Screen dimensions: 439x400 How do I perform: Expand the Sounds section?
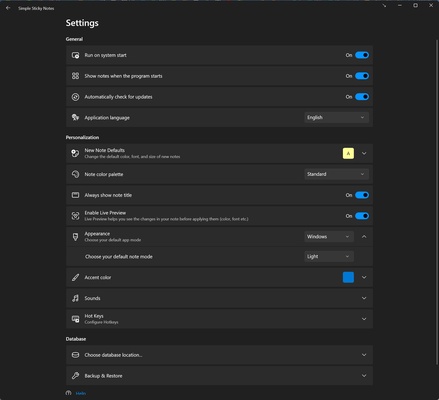[364, 298]
